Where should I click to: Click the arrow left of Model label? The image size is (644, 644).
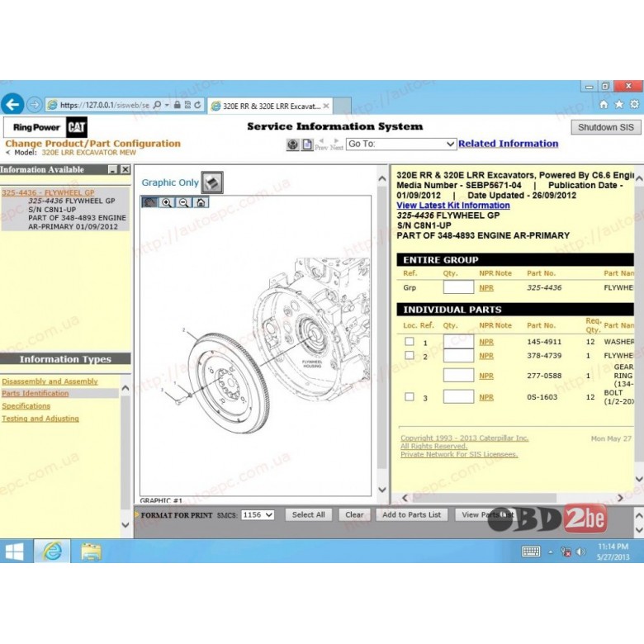[x=7, y=153]
